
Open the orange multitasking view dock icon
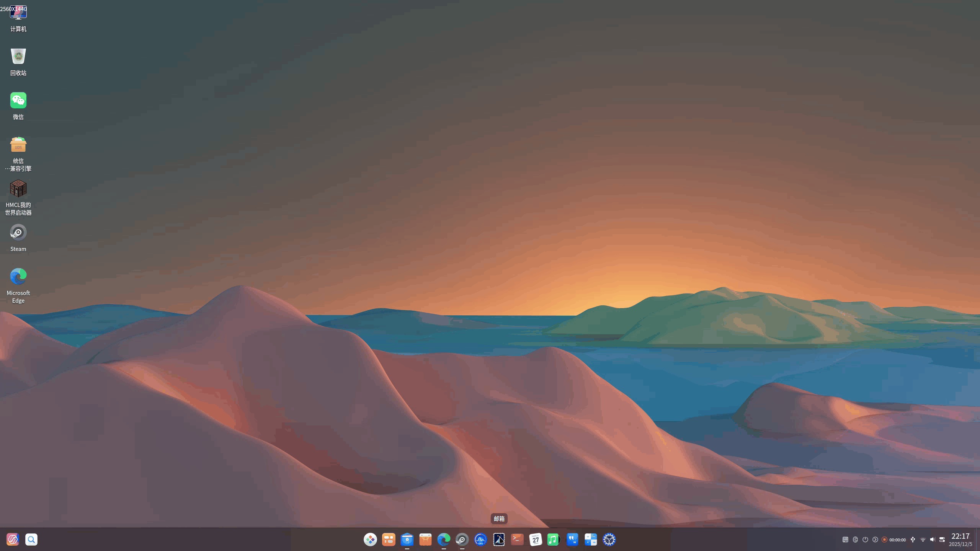(x=389, y=540)
